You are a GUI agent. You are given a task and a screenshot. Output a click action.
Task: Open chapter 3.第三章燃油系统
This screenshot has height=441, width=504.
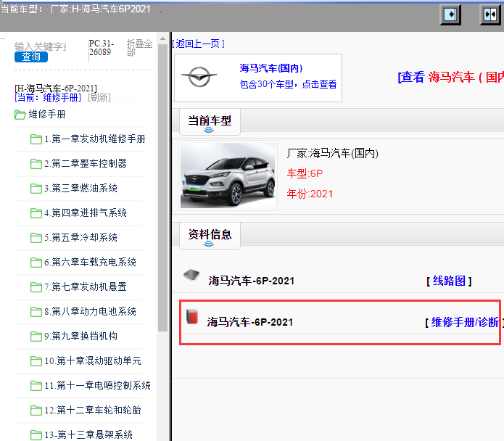pyautogui.click(x=80, y=188)
